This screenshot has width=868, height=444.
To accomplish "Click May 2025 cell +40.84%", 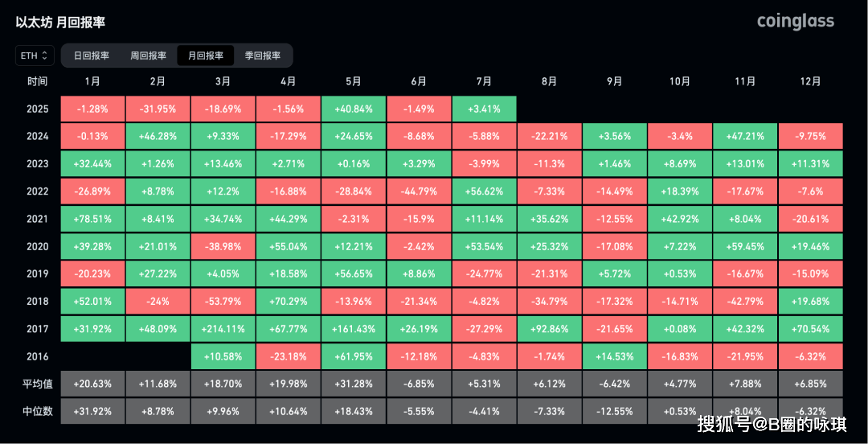I will 354,109.
